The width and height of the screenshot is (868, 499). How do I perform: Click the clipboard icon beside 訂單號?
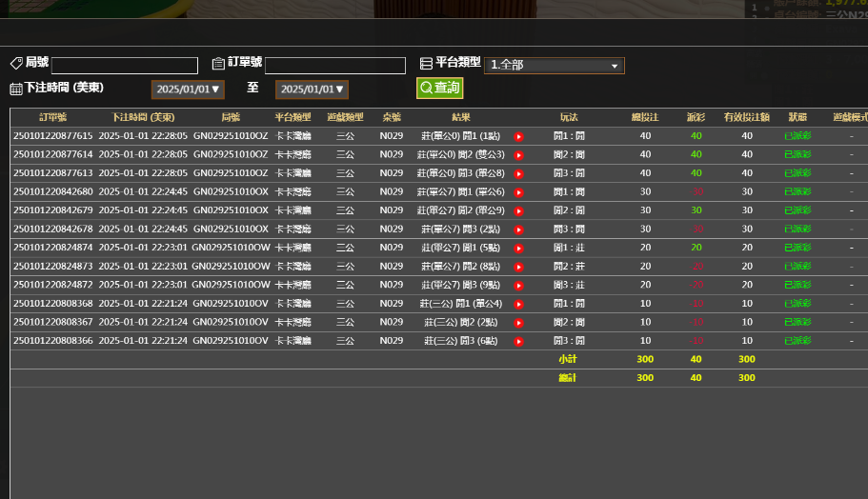[218, 64]
